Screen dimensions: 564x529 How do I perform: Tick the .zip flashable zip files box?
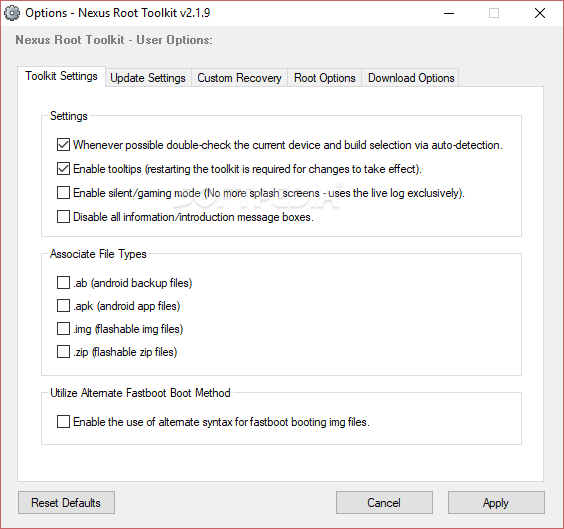63,352
